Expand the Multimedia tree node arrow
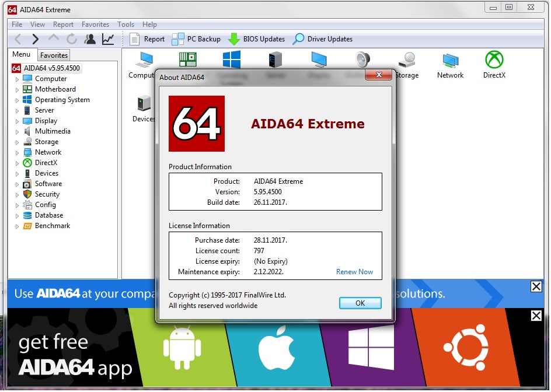 tap(17, 132)
